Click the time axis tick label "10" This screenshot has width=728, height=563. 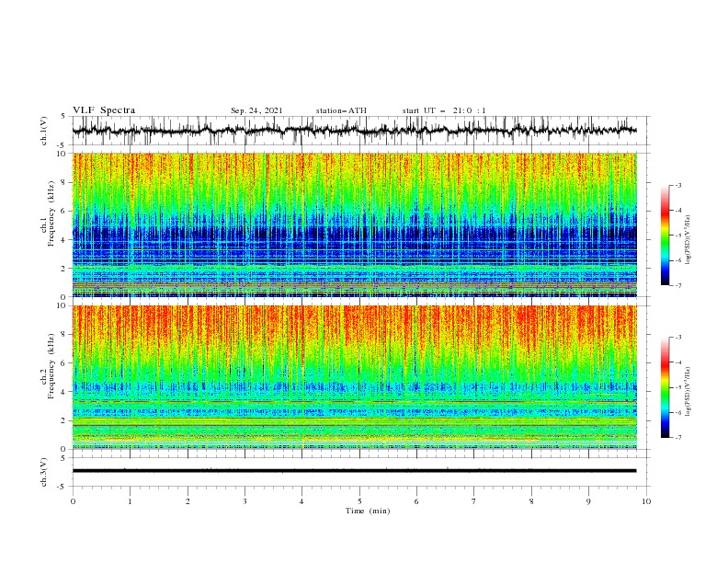(646, 501)
